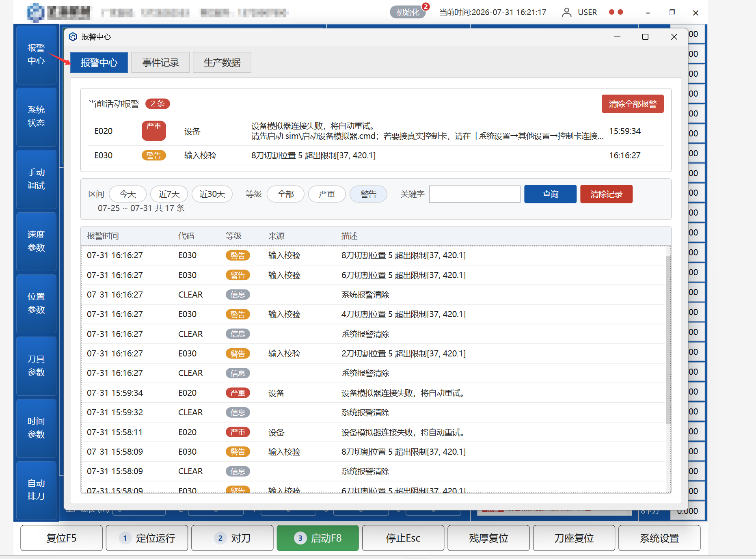
Task: Click the 复位F5 button
Action: [61, 538]
